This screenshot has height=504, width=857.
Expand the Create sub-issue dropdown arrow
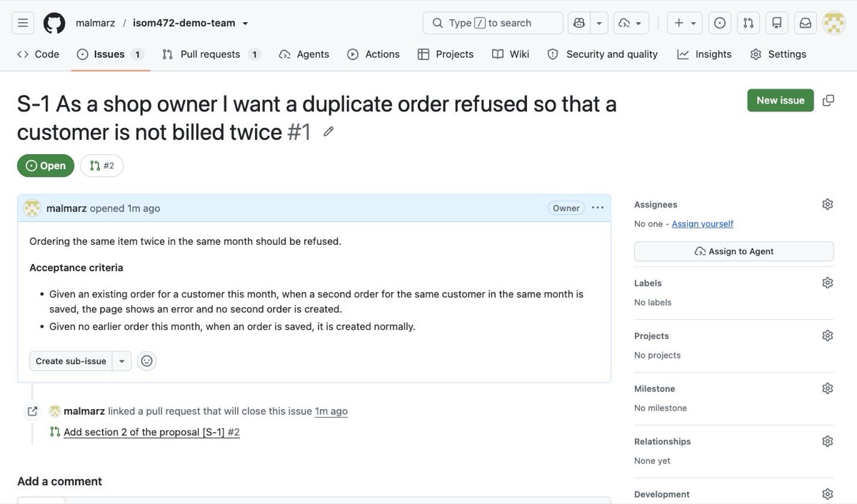click(x=122, y=361)
